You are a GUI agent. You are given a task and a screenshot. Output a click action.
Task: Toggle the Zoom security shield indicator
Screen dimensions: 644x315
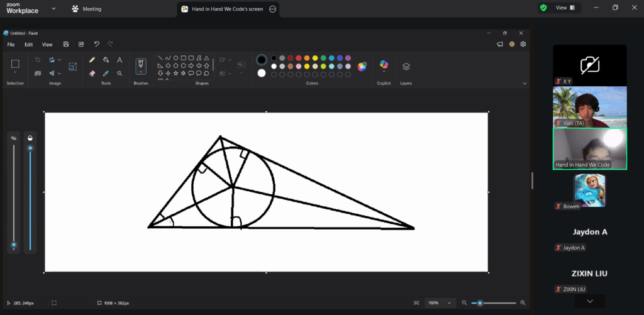543,8
